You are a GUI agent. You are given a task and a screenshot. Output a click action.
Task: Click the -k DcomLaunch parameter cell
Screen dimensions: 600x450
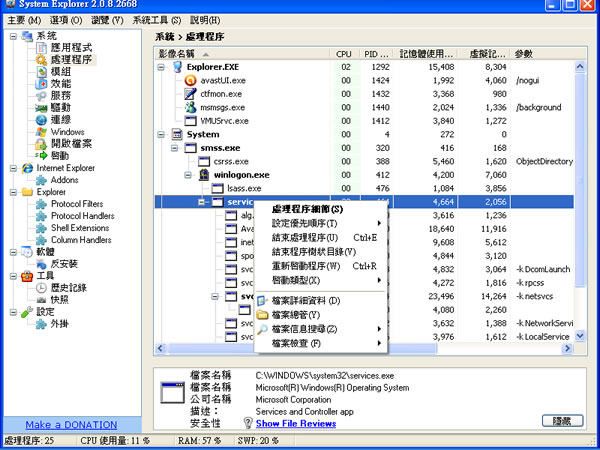tap(543, 269)
